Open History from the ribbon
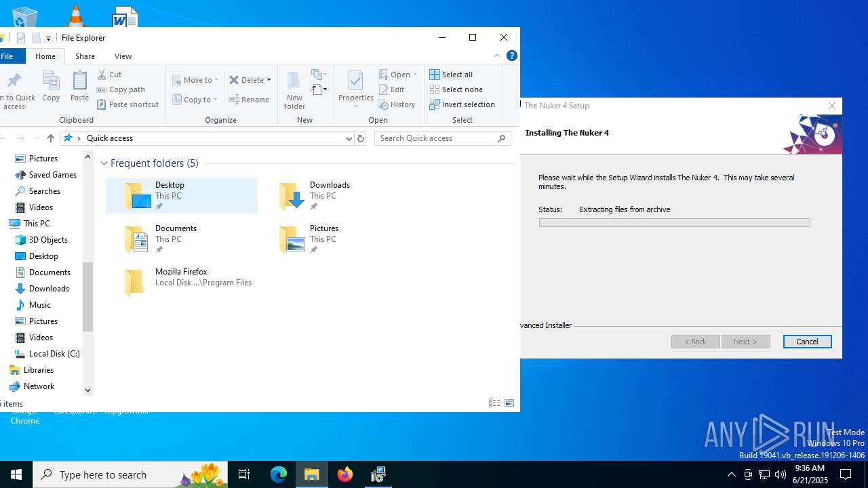 coord(397,104)
